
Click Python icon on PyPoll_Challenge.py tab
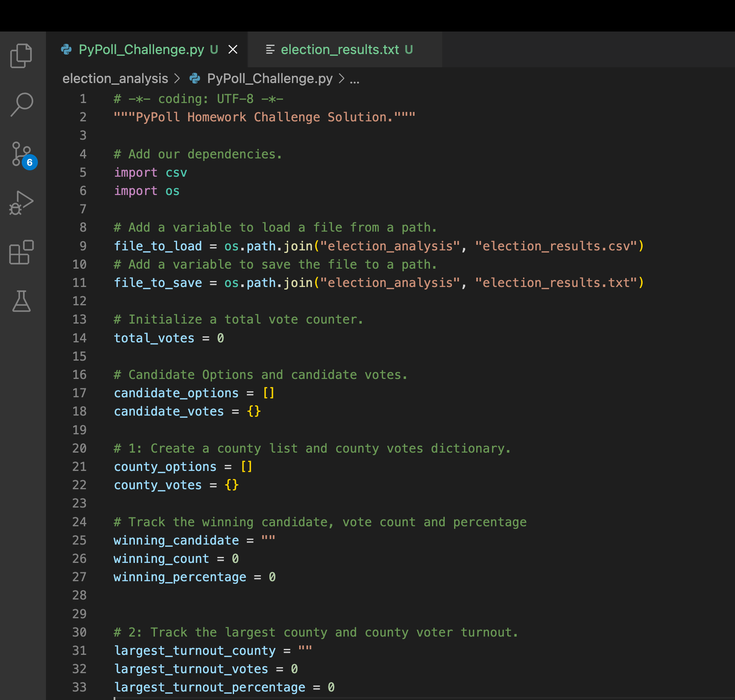pos(66,49)
